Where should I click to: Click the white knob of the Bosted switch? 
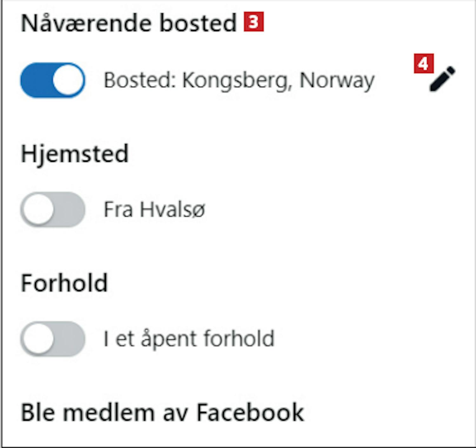pyautogui.click(x=68, y=80)
